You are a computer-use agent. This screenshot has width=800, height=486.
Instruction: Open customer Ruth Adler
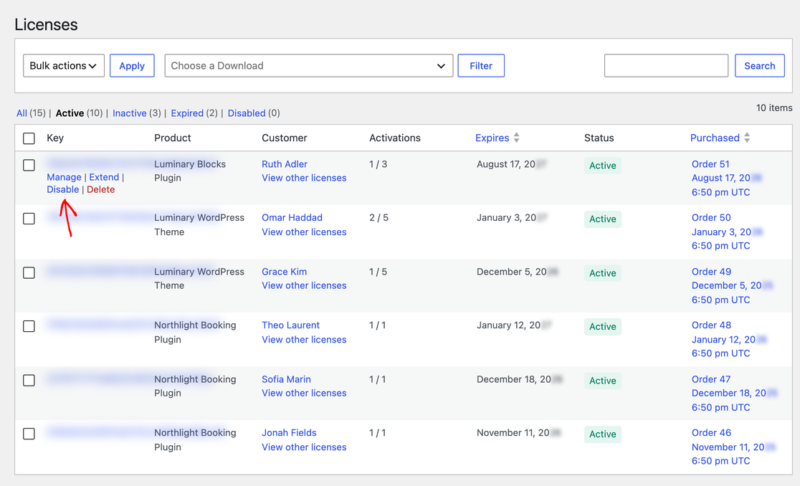pyautogui.click(x=284, y=164)
